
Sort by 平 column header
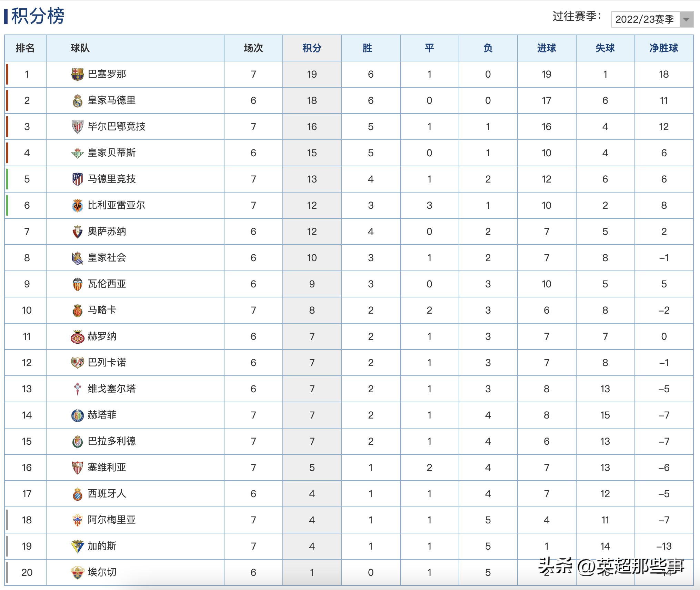[429, 48]
